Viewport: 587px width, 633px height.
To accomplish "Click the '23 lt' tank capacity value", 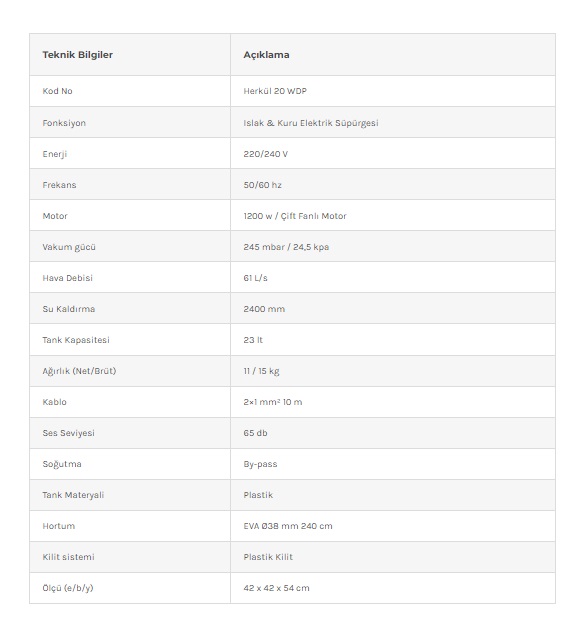I will pos(253,340).
